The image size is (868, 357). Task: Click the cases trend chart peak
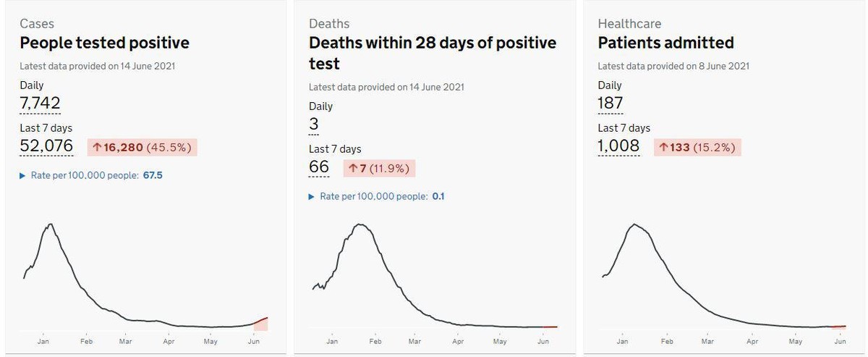point(49,224)
